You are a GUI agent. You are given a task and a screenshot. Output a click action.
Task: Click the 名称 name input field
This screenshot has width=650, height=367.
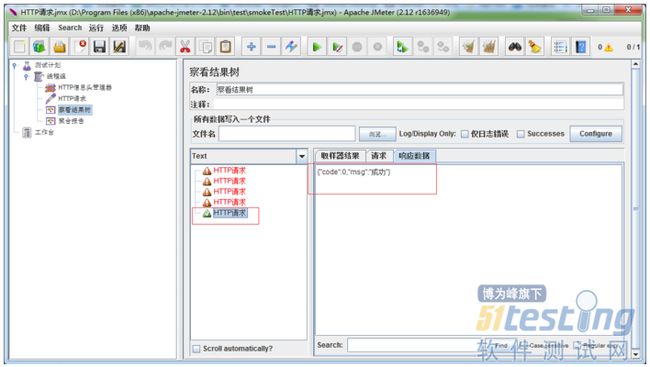(420, 89)
